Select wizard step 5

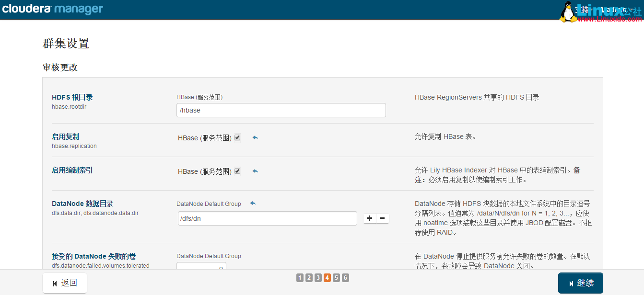336,277
